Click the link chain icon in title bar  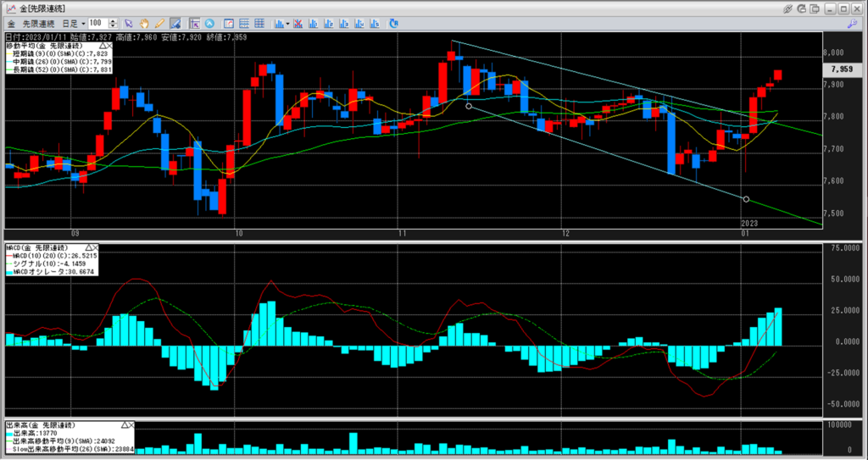pos(788,8)
